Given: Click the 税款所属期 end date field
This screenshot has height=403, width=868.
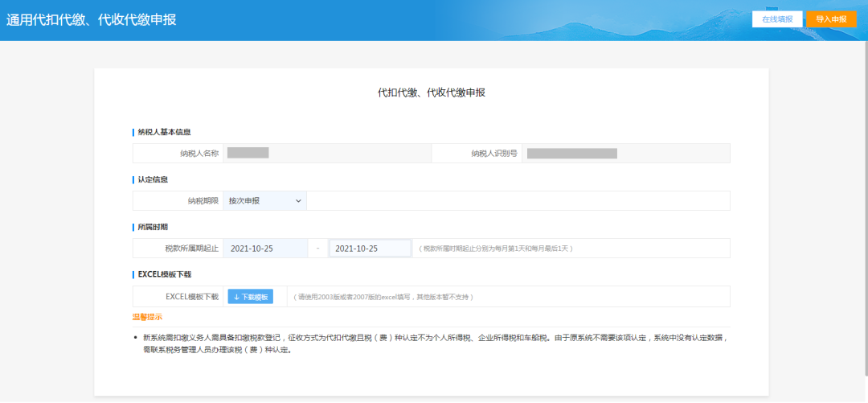Looking at the screenshot, I should (370, 249).
